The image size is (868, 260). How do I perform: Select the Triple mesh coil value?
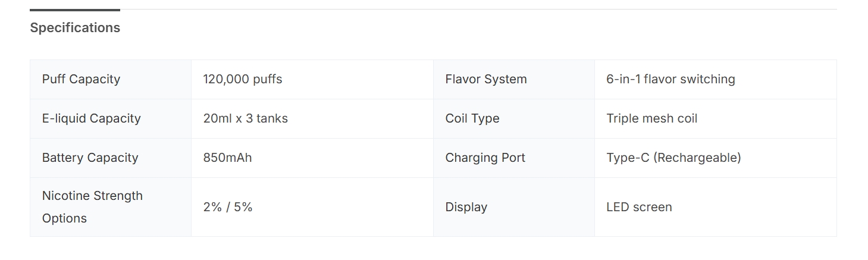coord(651,118)
